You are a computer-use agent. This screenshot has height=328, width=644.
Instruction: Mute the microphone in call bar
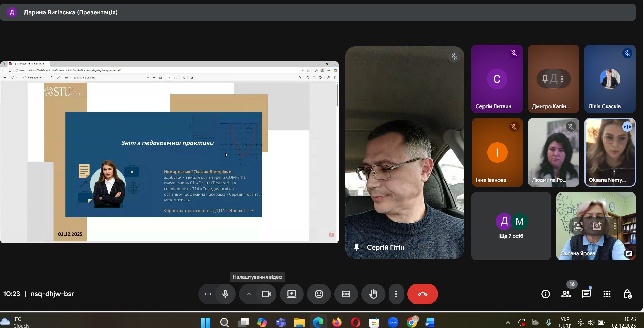tap(225, 294)
